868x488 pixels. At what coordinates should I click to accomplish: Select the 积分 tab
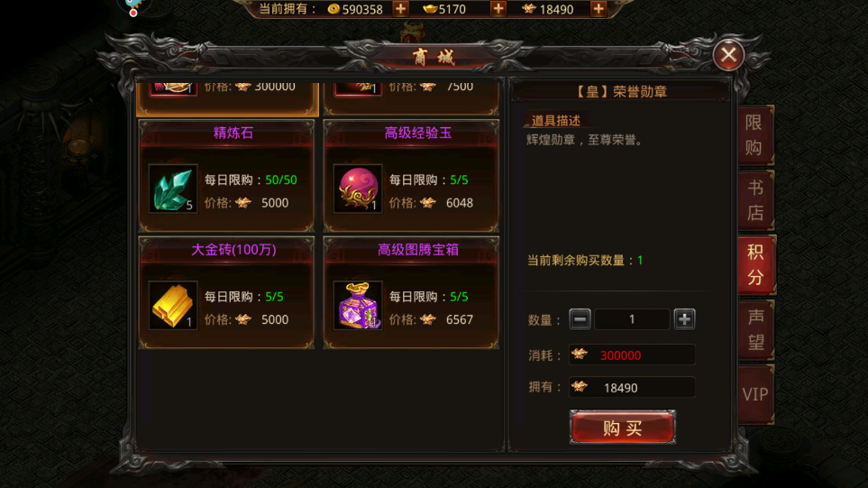pyautogui.click(x=756, y=265)
